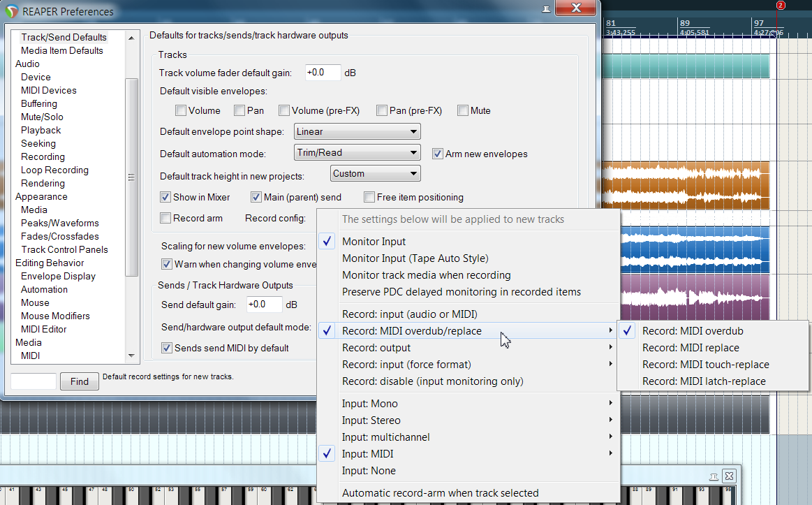Click the orange audio item waveform
Viewport: 812px width, 505px height.
pyautogui.click(x=686, y=185)
